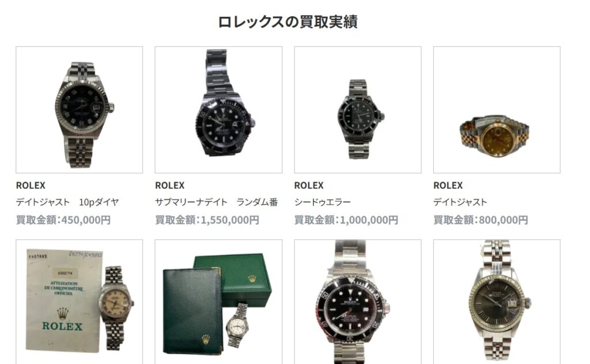The image size is (590, 364).
Task: Open the photo with Rolex chronometer certificate
Action: tap(79, 302)
